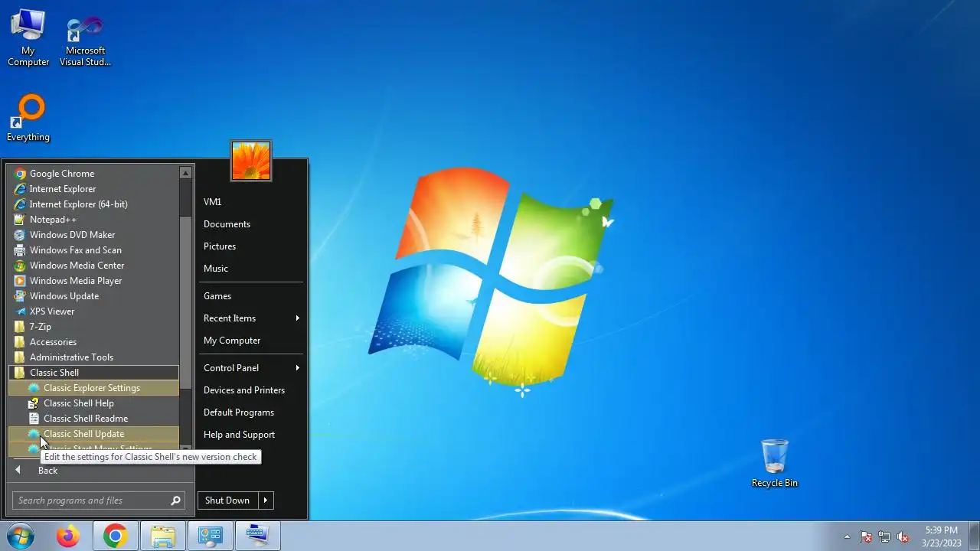Open Windows Fax and Scan

click(93, 250)
